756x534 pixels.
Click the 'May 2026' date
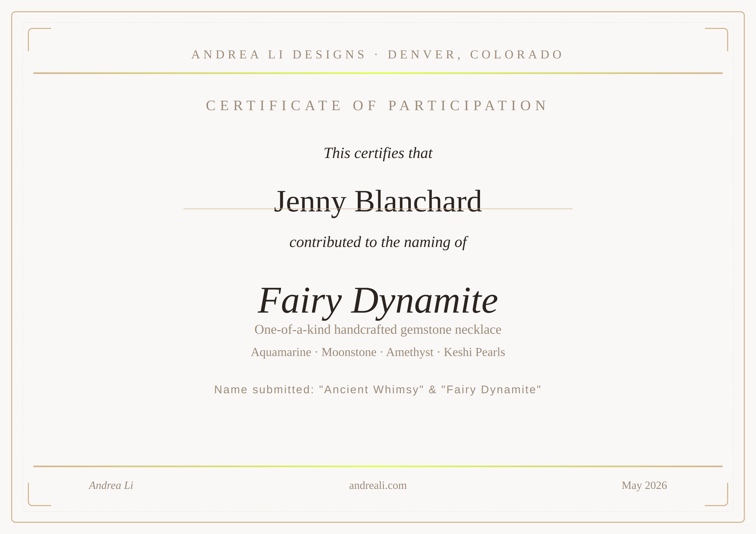[x=644, y=486]
